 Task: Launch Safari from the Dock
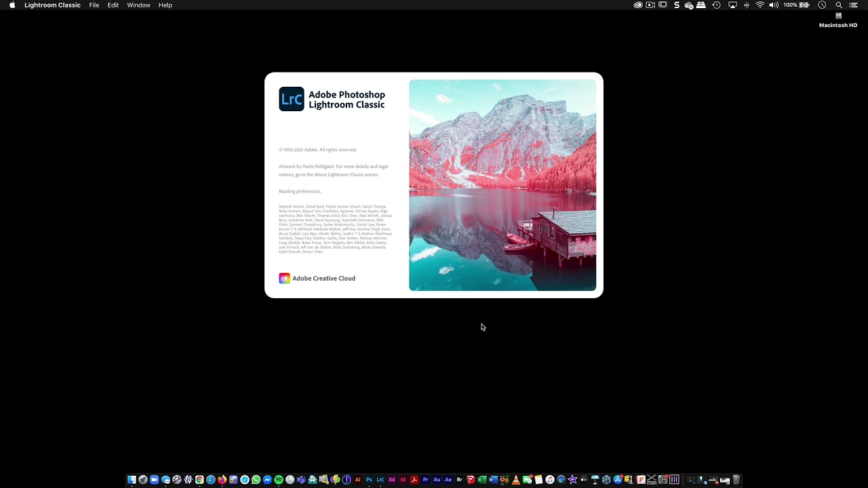click(x=211, y=480)
